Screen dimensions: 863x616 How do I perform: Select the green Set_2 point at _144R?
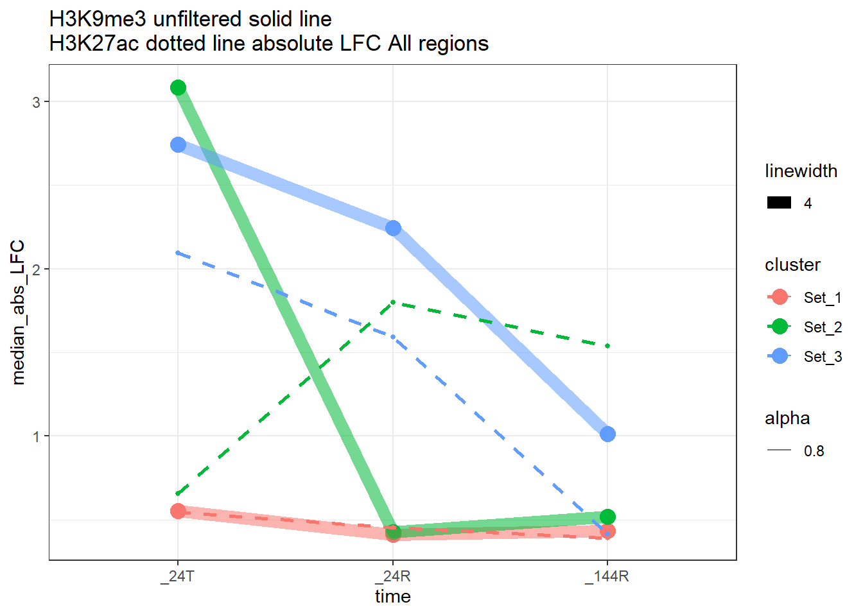[x=607, y=517]
